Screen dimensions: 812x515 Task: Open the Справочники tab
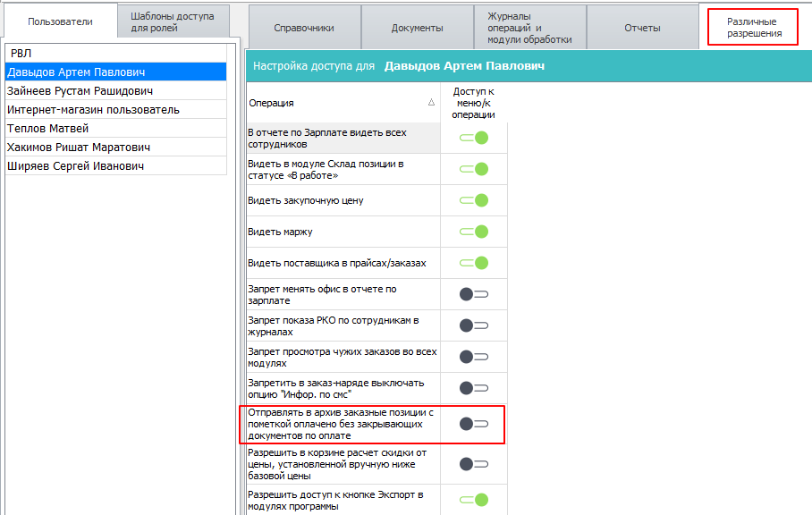(304, 28)
